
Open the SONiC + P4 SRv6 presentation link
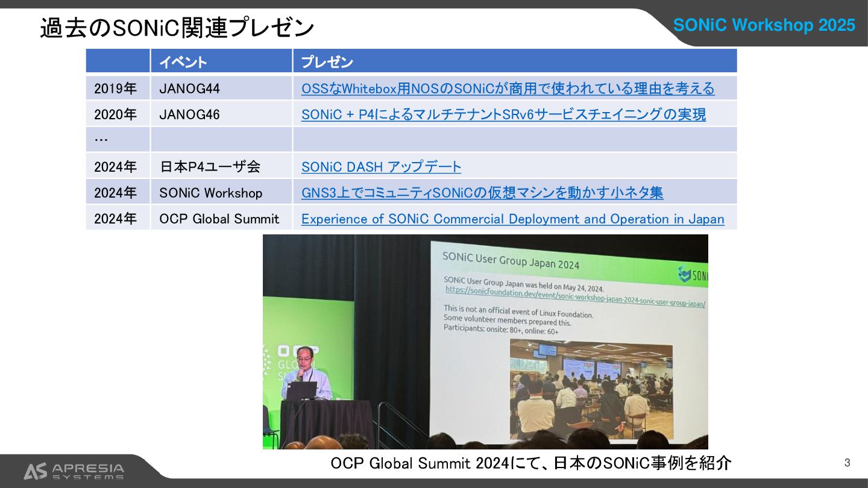503,114
